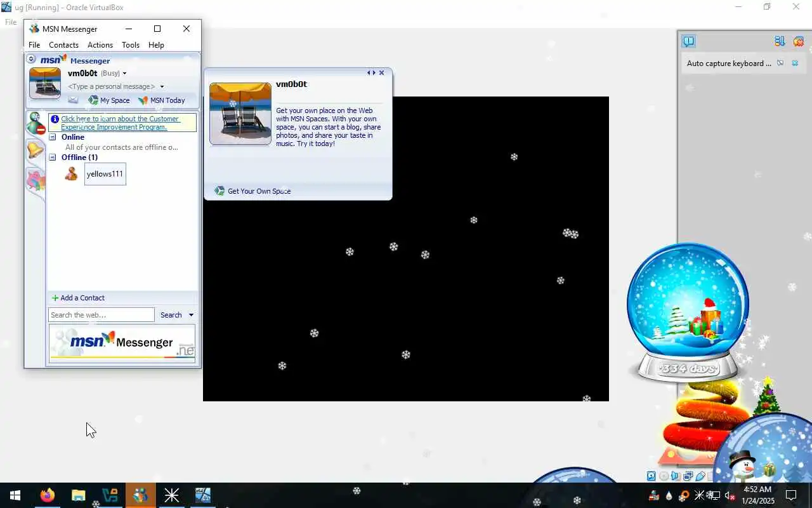The height and width of the screenshot is (508, 812).
Task: Close the vm0b0t contact card popup
Action: click(x=381, y=73)
